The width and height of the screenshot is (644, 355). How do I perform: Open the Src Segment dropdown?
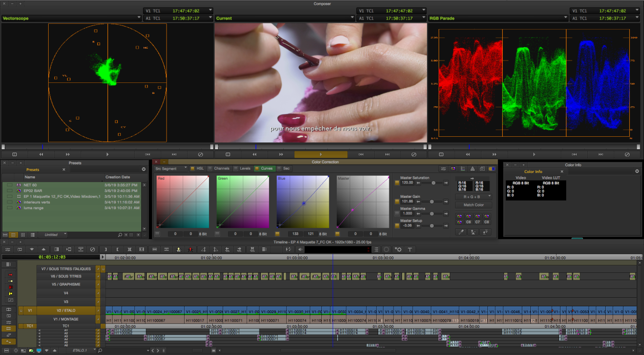pos(171,169)
